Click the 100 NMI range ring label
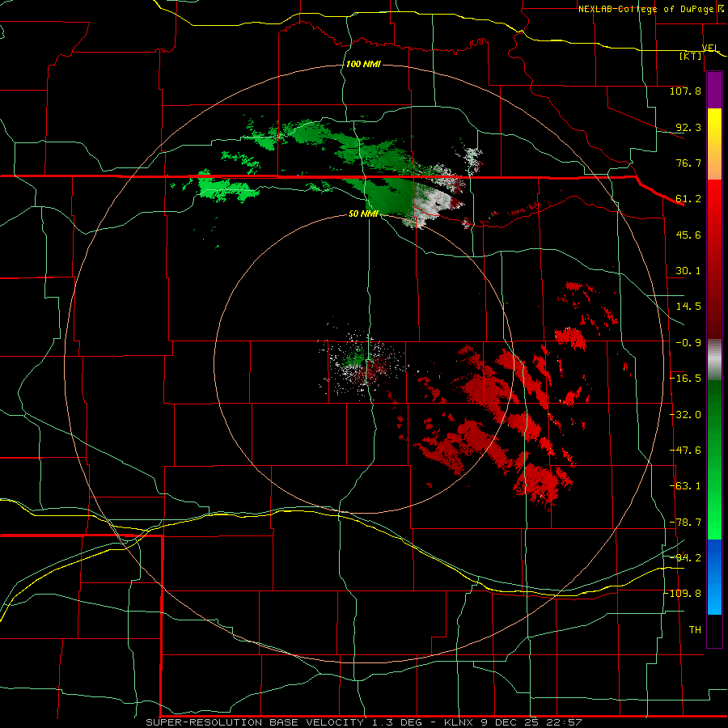The height and width of the screenshot is (728, 728). pos(363,64)
